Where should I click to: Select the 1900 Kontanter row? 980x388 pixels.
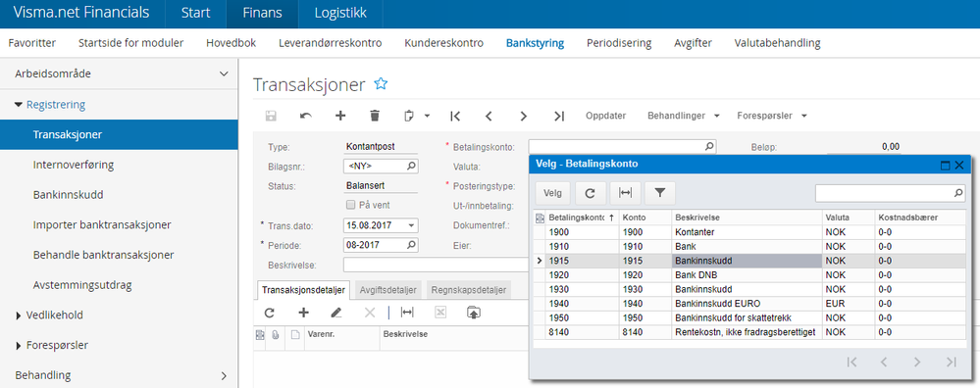(750, 232)
